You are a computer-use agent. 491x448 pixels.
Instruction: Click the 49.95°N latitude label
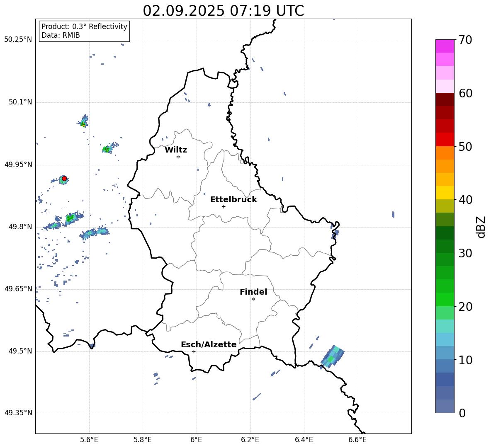[x=18, y=165]
